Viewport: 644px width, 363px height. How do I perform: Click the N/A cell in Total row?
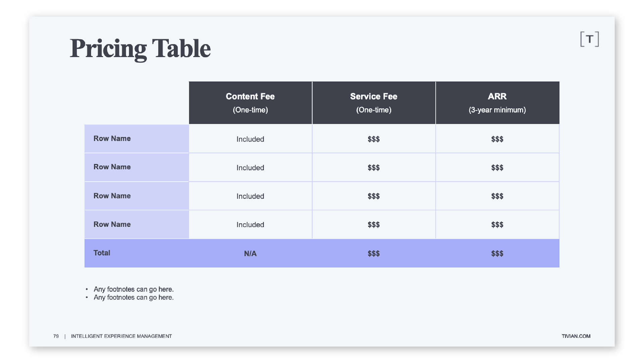pos(250,254)
